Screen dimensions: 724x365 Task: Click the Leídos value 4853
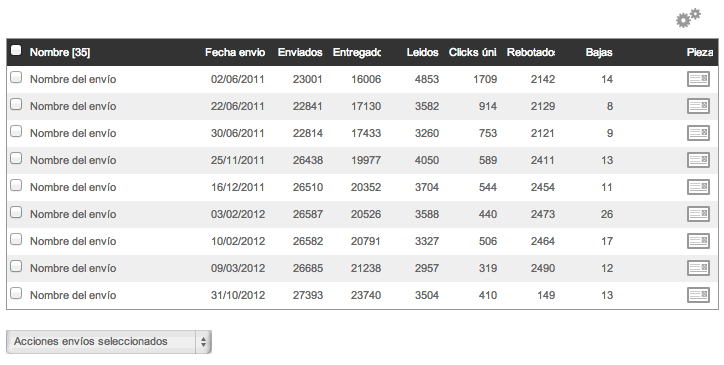pos(427,79)
